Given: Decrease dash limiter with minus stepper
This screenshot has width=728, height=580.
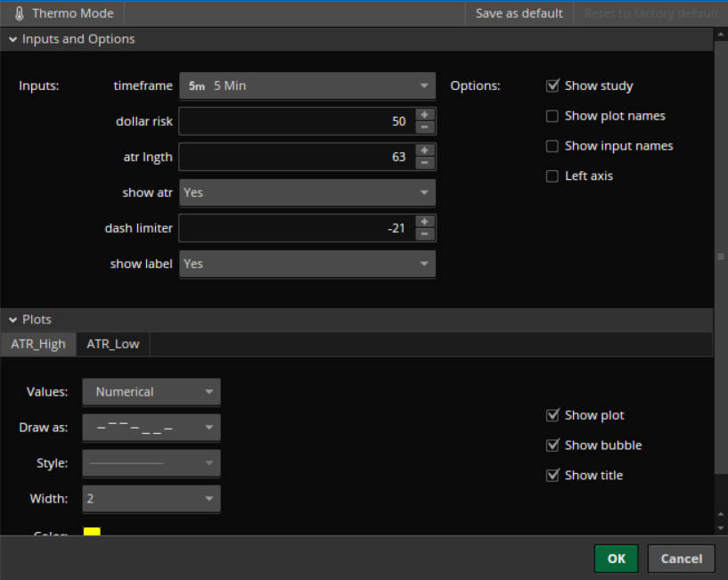Looking at the screenshot, I should (424, 233).
